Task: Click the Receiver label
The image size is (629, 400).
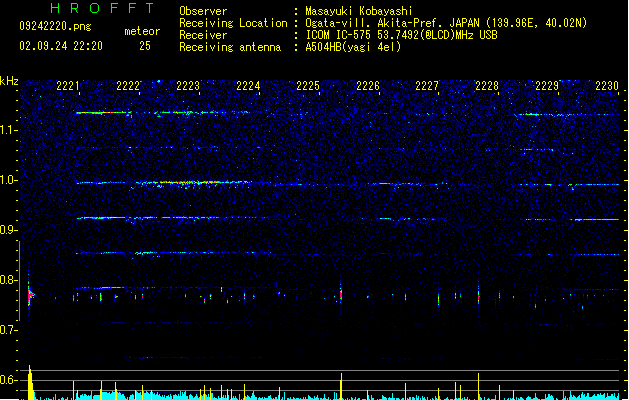Action: (x=203, y=35)
